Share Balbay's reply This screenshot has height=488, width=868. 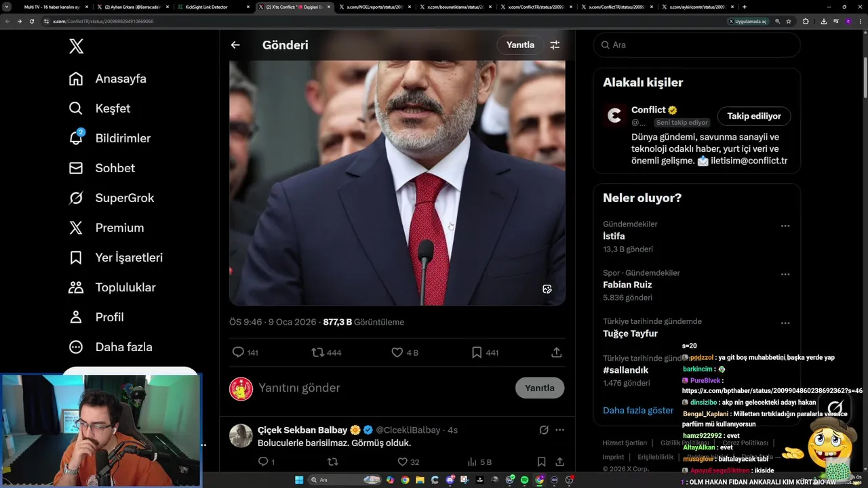(x=559, y=462)
